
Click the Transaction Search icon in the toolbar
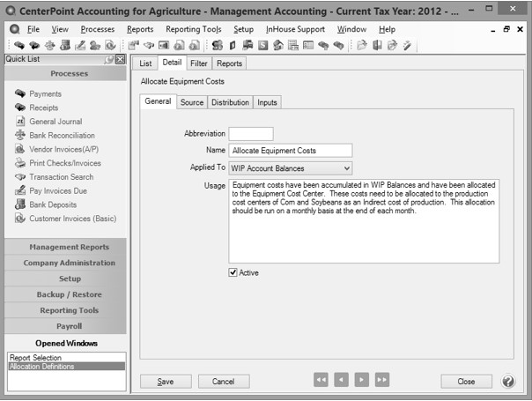click(149, 45)
